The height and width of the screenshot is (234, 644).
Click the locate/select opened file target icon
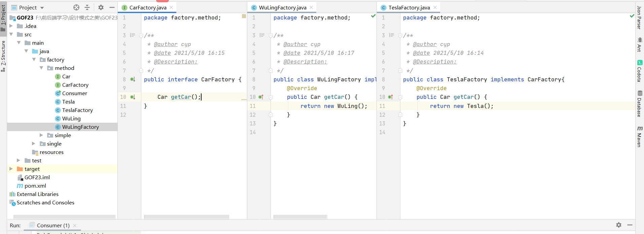pyautogui.click(x=76, y=7)
